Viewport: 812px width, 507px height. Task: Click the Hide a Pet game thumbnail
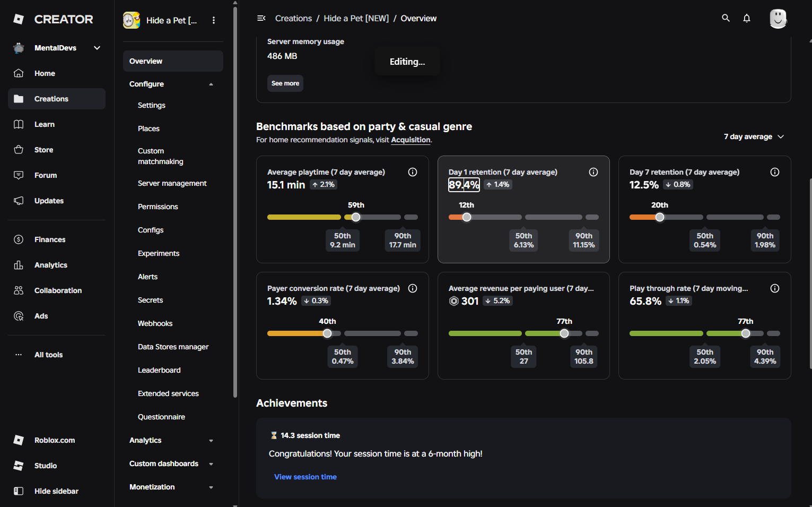[x=132, y=20]
